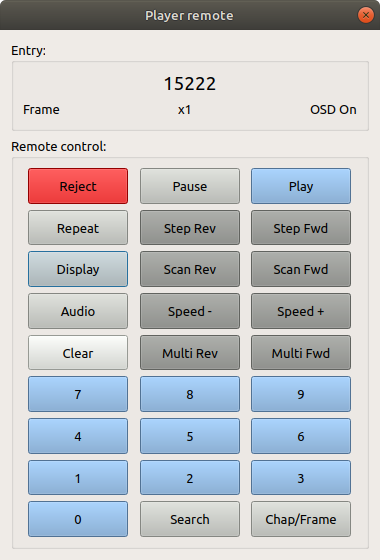
Task: Scan backward with Scan Rev
Action: pyautogui.click(x=190, y=269)
